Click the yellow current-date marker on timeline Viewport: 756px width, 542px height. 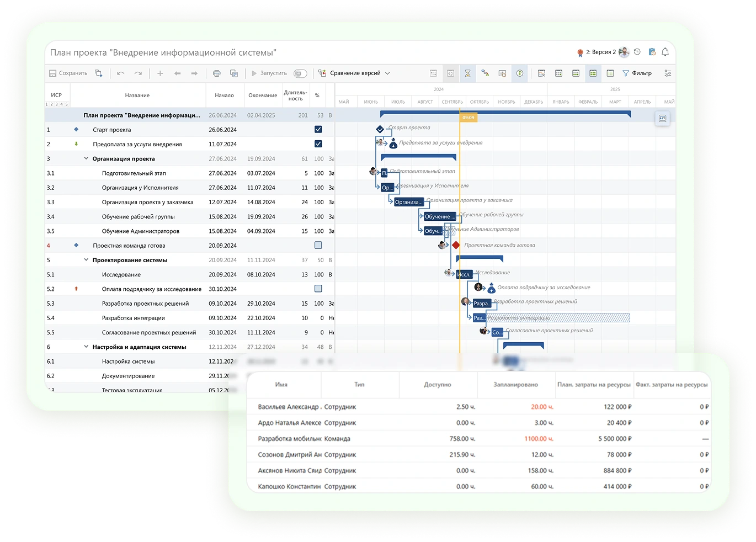coord(468,118)
